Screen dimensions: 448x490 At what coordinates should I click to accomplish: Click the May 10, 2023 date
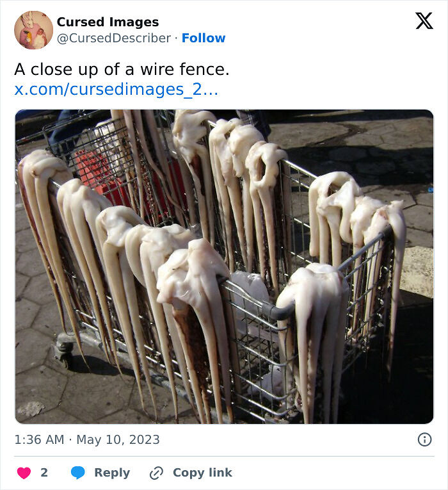(118, 439)
